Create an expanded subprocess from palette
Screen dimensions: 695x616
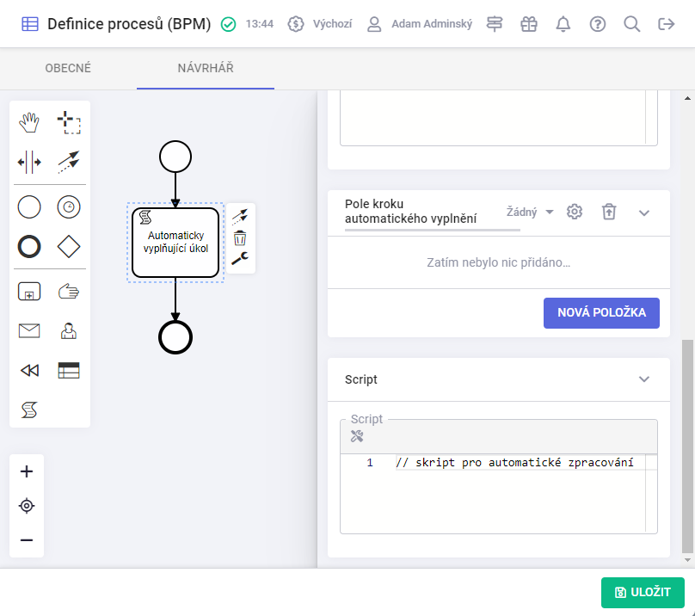tap(29, 292)
